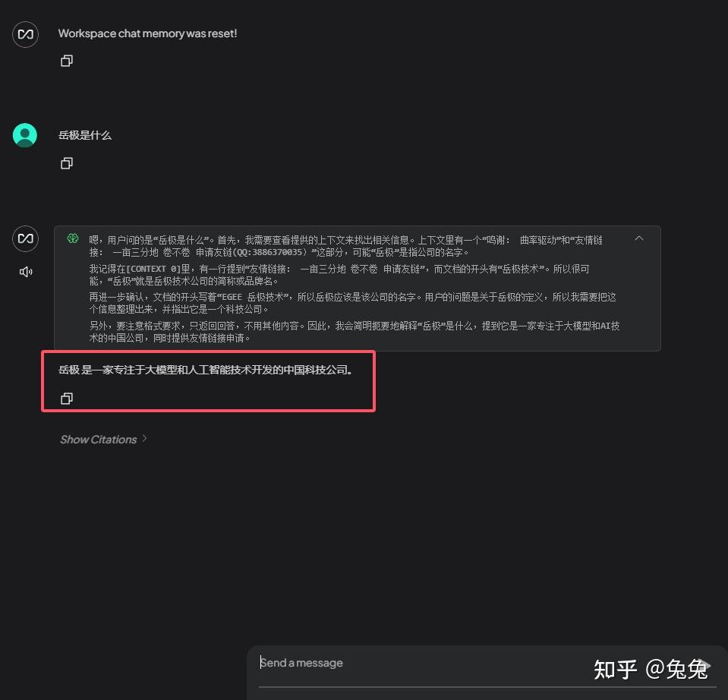Click the AnythingLLM logo beside the reset message

[x=25, y=34]
